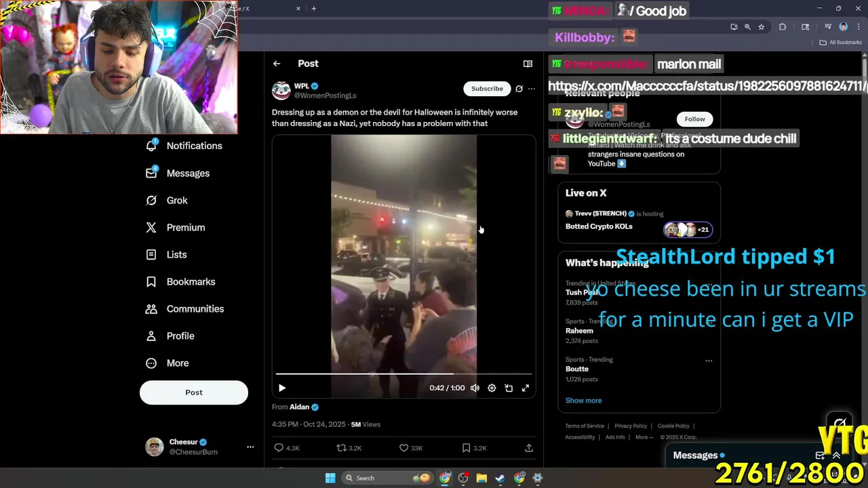This screenshot has height=488, width=868.
Task: Open the tab search icon in toolbar
Action: click(x=805, y=26)
